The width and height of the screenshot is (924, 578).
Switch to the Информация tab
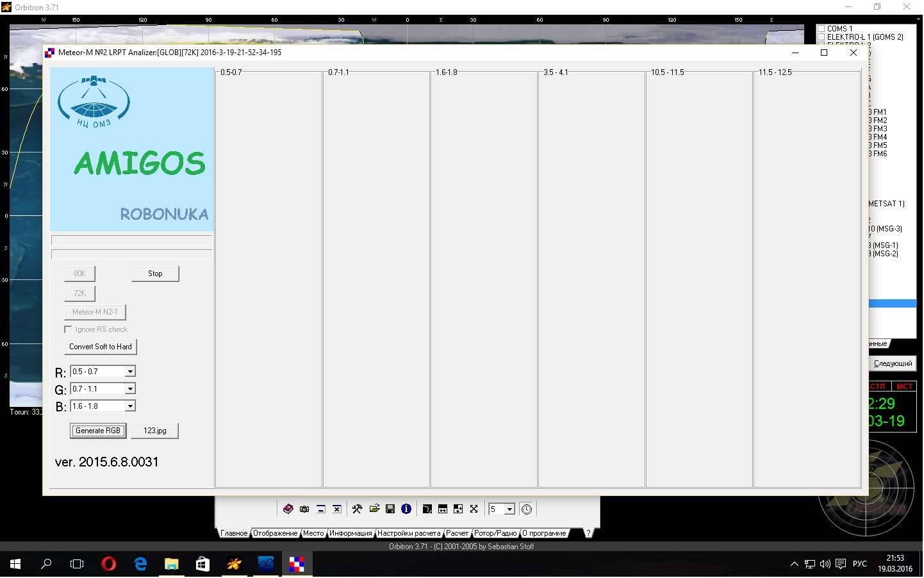tap(351, 534)
